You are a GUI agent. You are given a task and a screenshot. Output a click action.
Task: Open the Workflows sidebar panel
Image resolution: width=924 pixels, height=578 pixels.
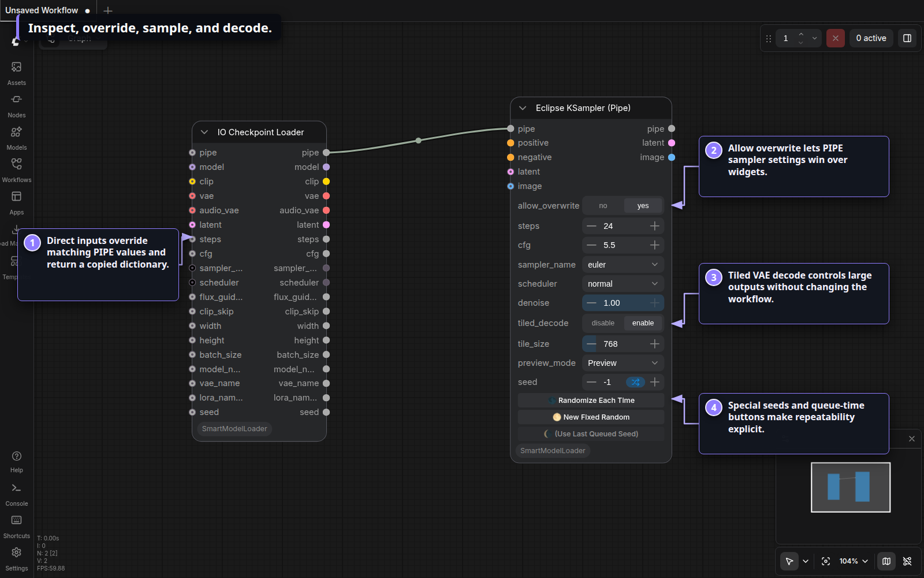pyautogui.click(x=16, y=171)
